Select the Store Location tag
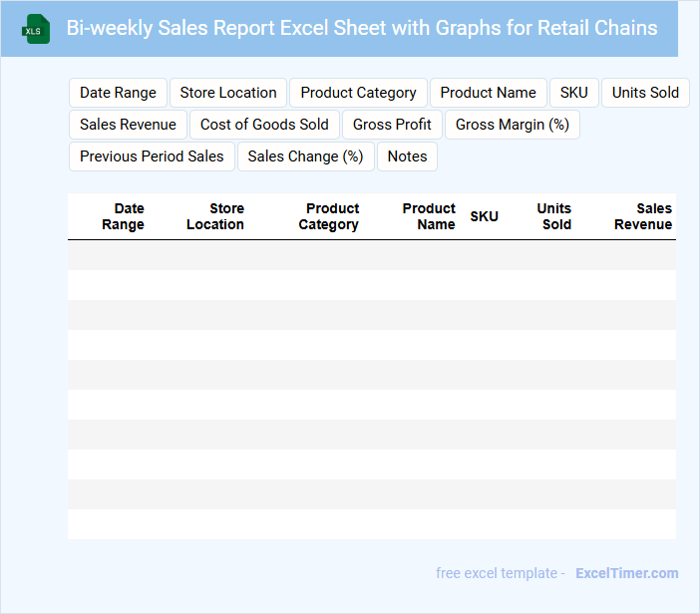Image resolution: width=700 pixels, height=614 pixels. (228, 93)
